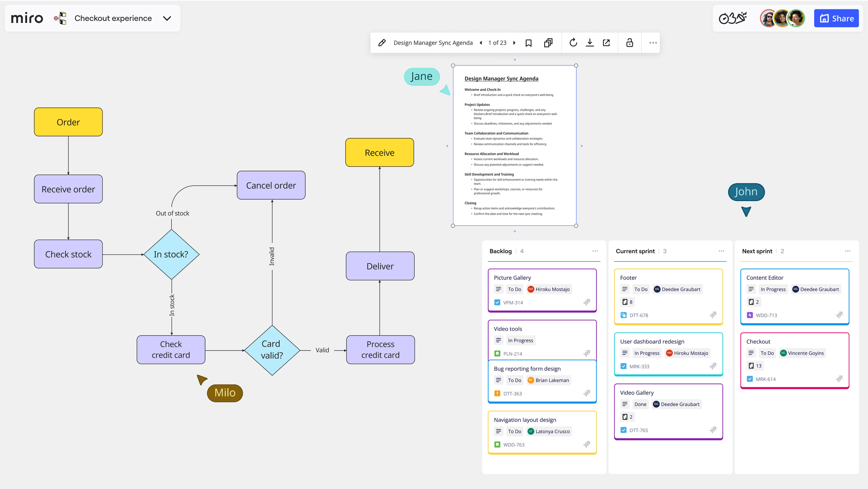Image resolution: width=868 pixels, height=489 pixels.
Task: Click the download icon in toolbar
Action: tap(589, 42)
